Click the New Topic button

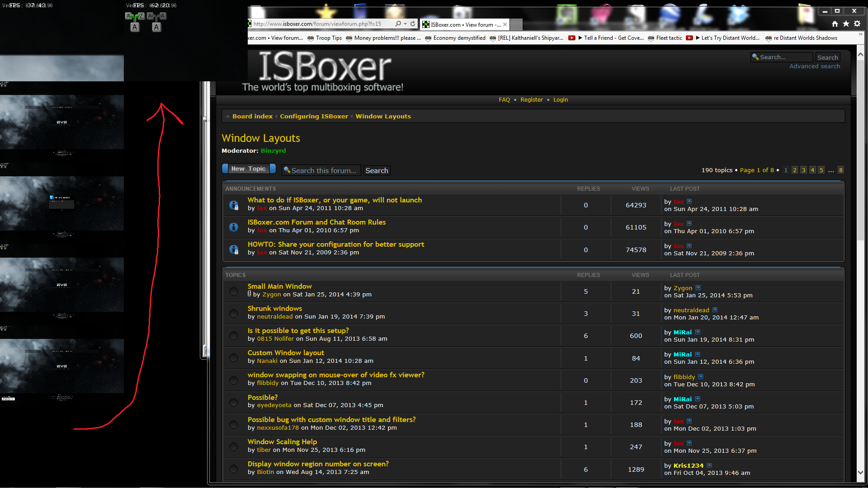pyautogui.click(x=249, y=169)
